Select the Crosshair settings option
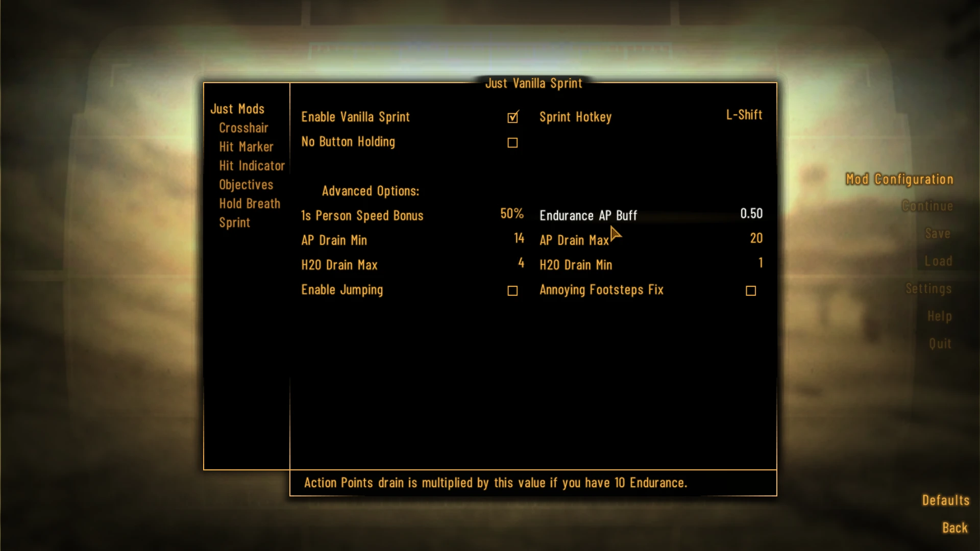 point(243,128)
